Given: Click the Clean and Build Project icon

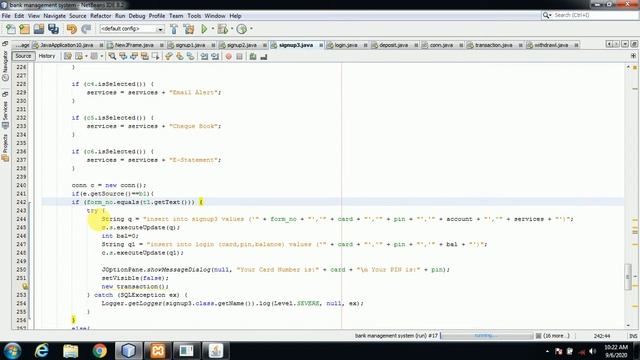Looking at the screenshot, I should [x=189, y=29].
